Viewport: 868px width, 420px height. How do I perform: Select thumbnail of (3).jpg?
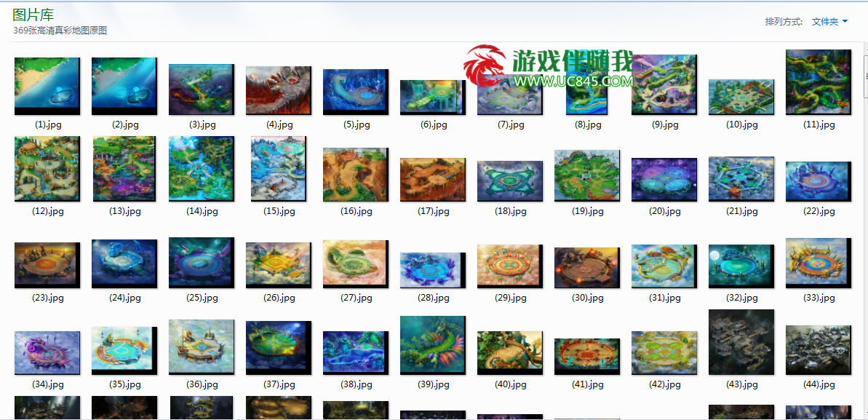pos(202,90)
